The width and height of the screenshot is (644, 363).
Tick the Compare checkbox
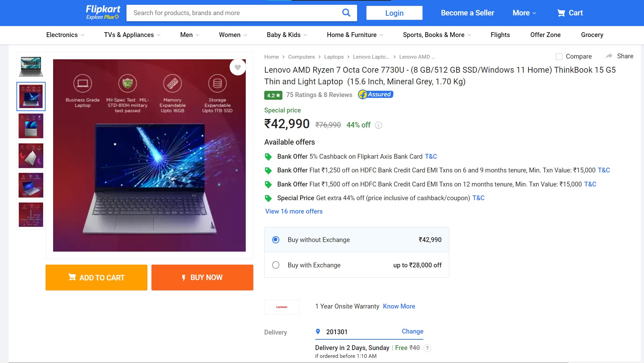pyautogui.click(x=559, y=57)
